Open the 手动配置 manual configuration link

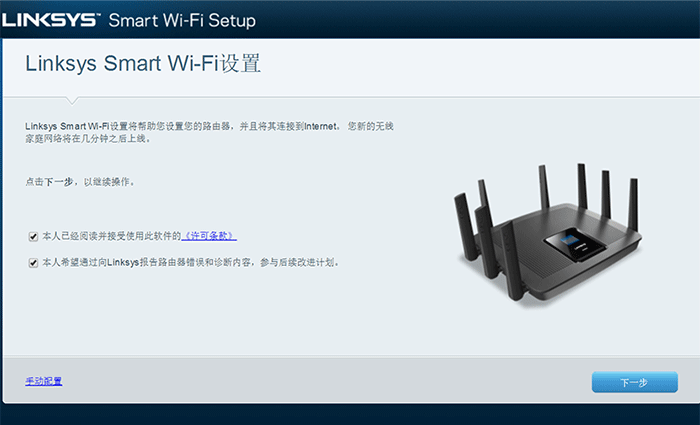(x=44, y=381)
